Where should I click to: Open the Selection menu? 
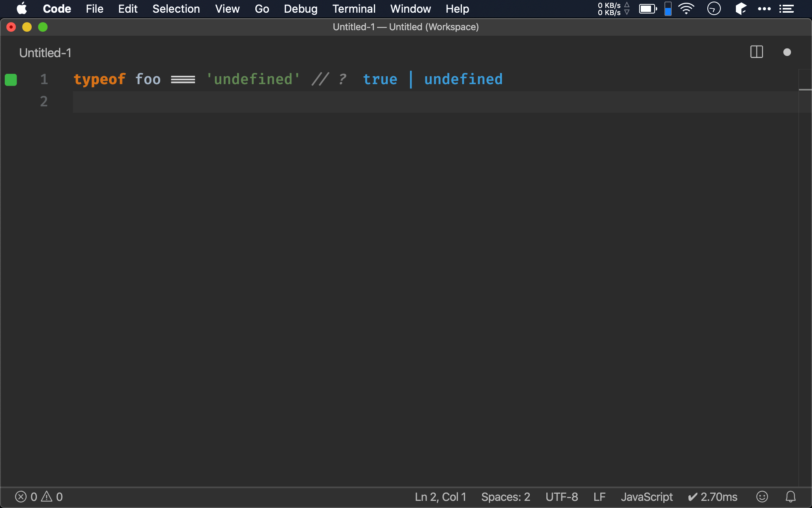tap(176, 9)
